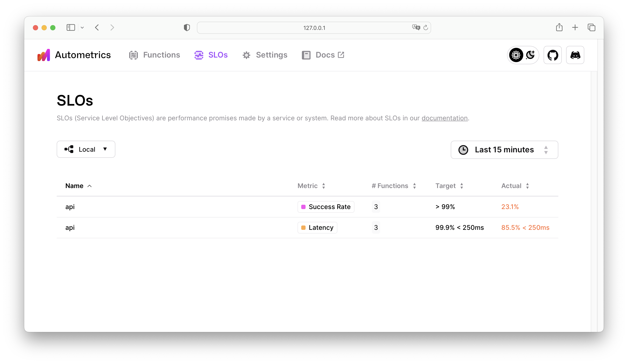The height and width of the screenshot is (364, 628).
Task: Reload page using refresh icon
Action: (x=426, y=28)
